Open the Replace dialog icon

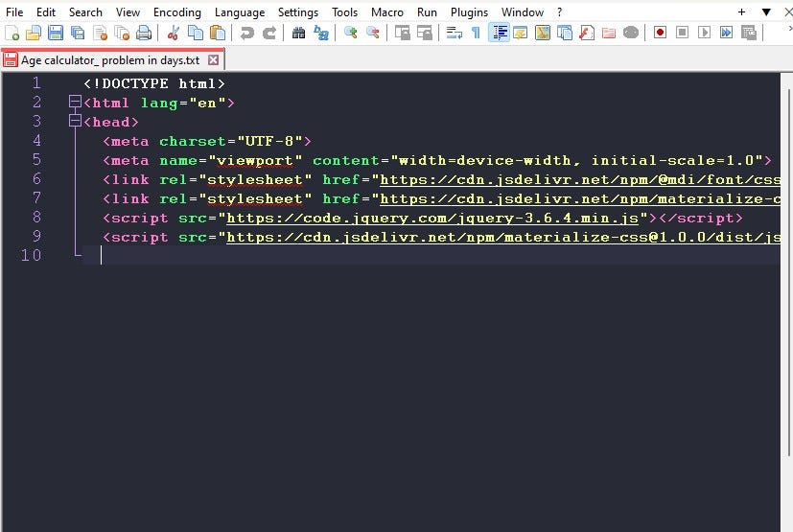click(320, 33)
